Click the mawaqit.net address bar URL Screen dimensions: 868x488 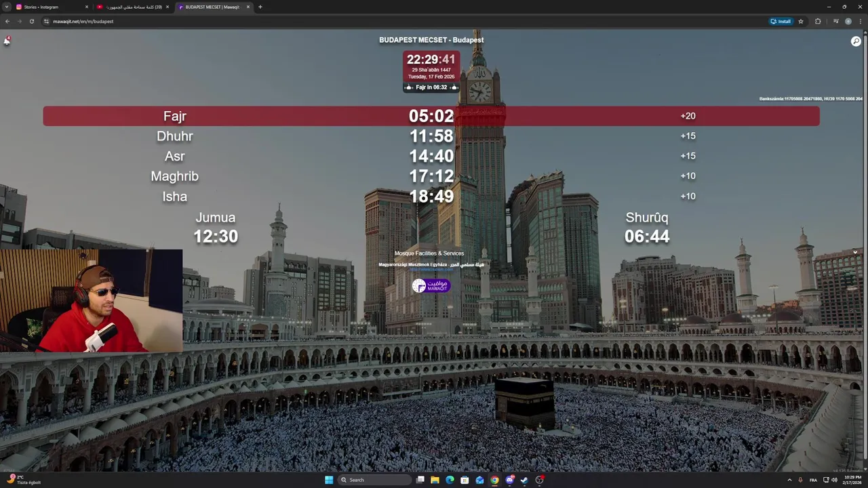pyautogui.click(x=83, y=21)
